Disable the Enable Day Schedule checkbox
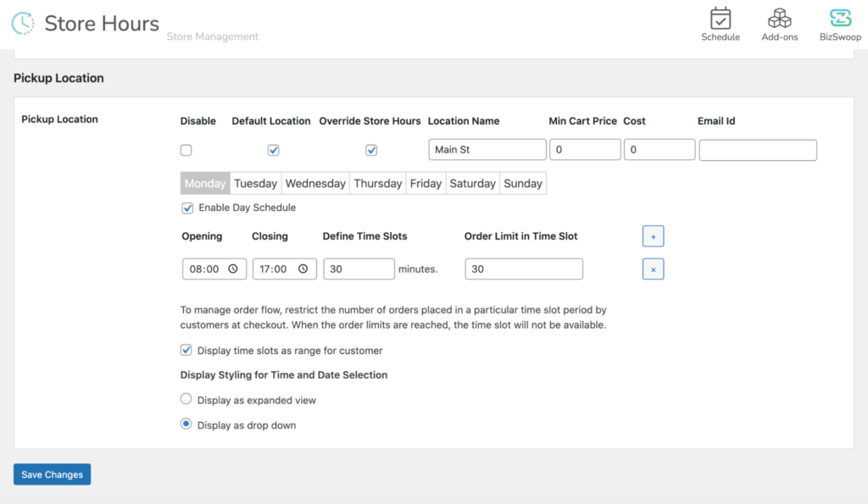The image size is (868, 504). coord(187,208)
